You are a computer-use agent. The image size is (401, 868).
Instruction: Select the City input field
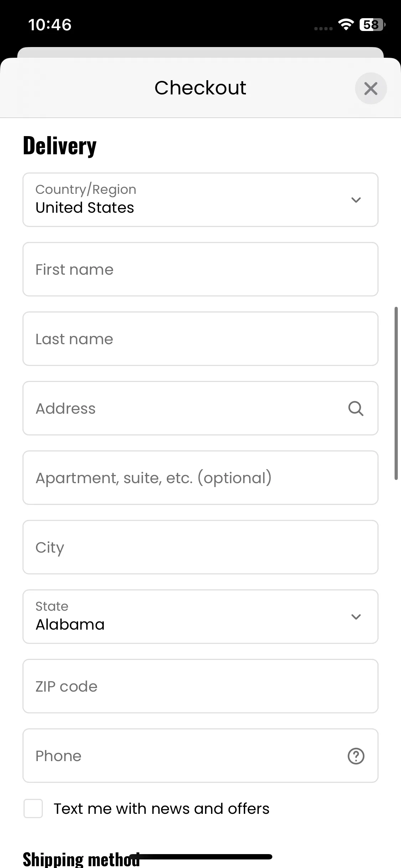(x=200, y=547)
